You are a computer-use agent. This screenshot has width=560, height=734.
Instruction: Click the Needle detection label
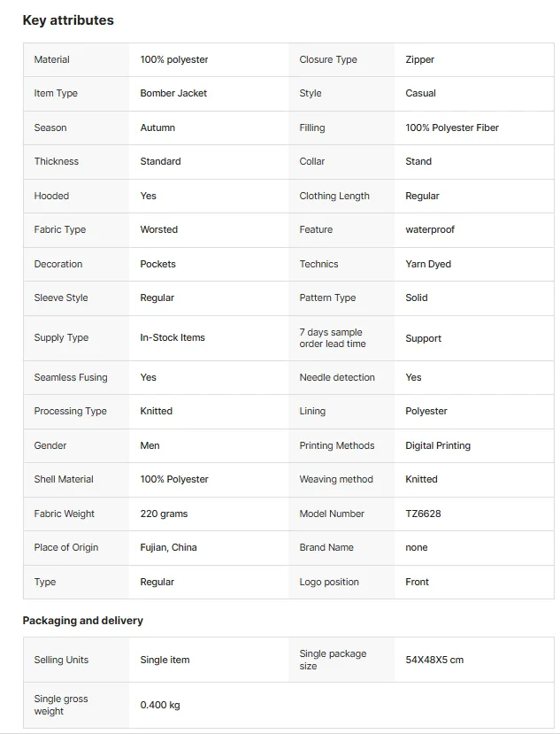click(337, 377)
